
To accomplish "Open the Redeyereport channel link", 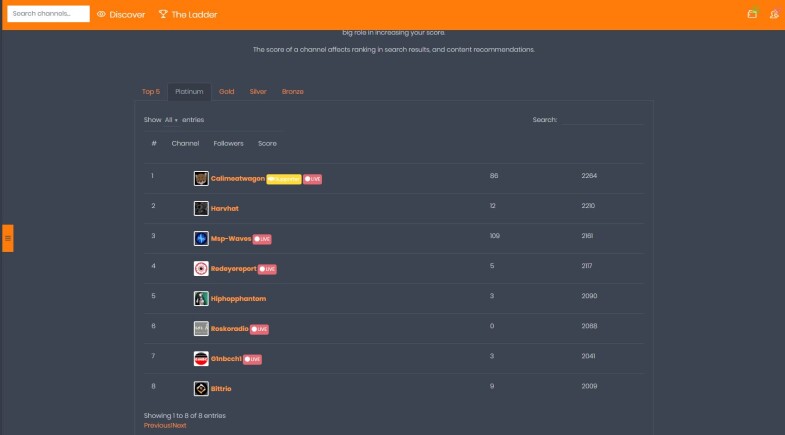I will click(233, 269).
